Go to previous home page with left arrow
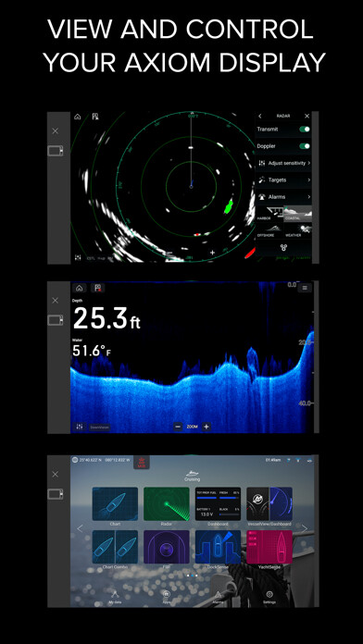363x644 pixels. 81,528
